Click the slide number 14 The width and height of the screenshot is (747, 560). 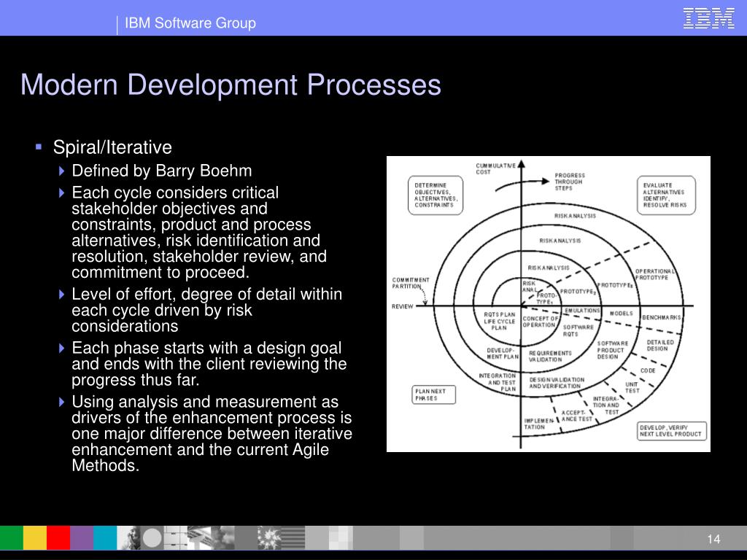(x=713, y=539)
